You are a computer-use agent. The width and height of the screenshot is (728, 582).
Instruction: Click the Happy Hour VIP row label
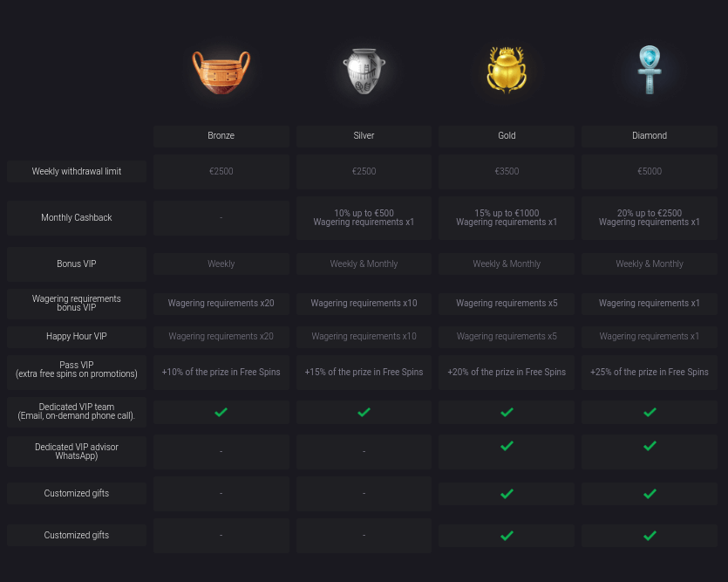pyautogui.click(x=77, y=337)
